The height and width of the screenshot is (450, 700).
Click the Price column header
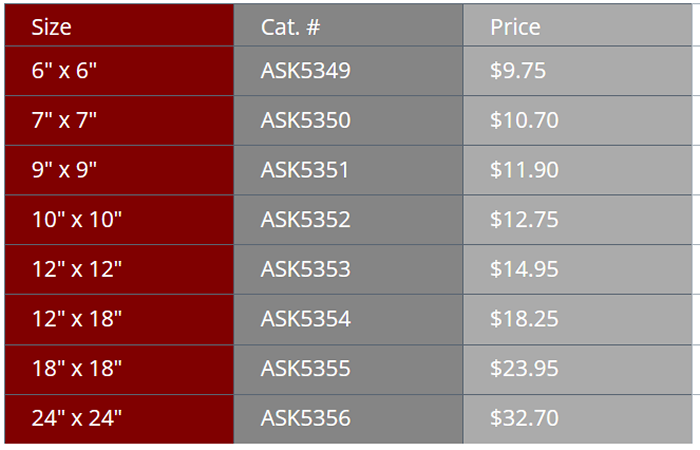pyautogui.click(x=515, y=27)
